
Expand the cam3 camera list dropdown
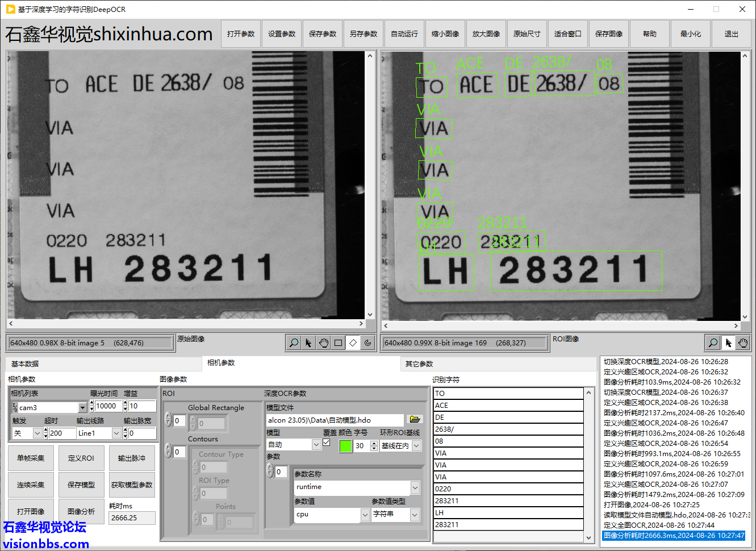tap(83, 407)
